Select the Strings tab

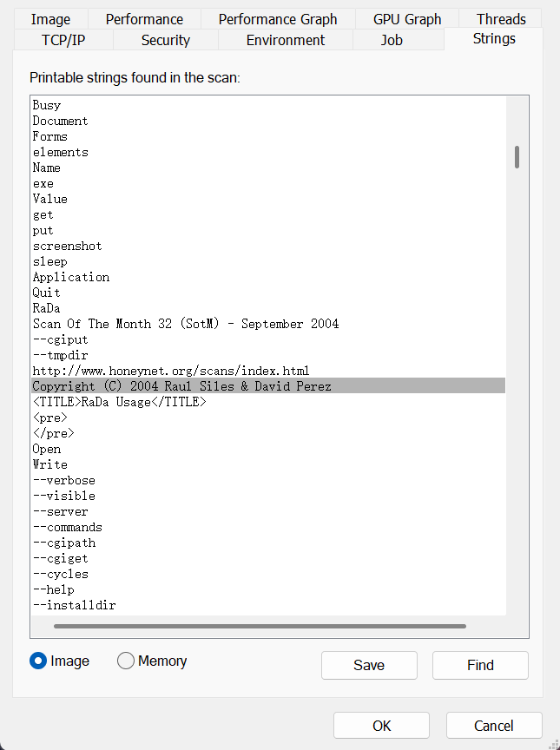[x=494, y=38]
